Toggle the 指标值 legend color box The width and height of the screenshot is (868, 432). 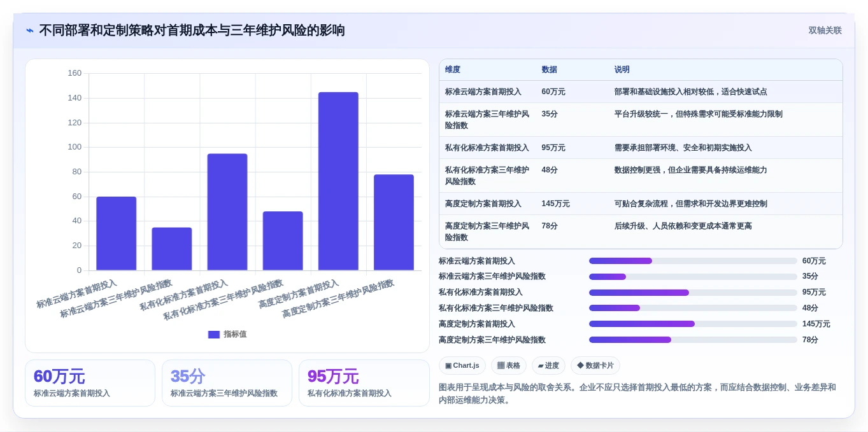[214, 335]
